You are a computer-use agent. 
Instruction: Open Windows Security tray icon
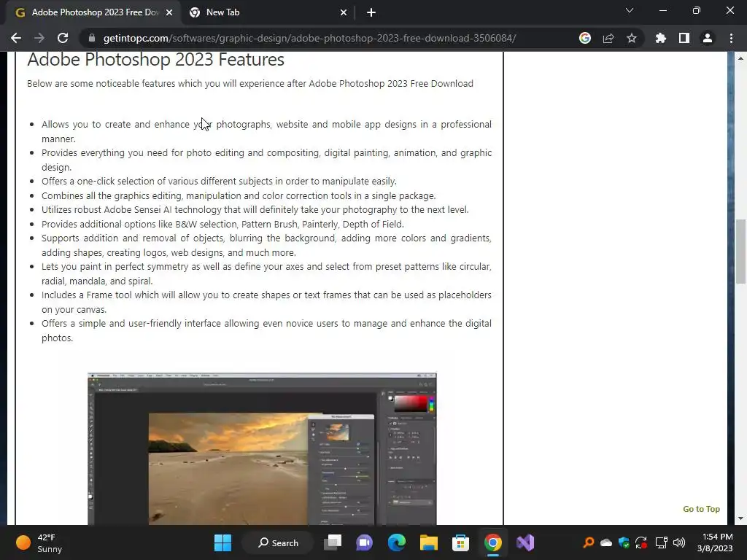pyautogui.click(x=624, y=542)
